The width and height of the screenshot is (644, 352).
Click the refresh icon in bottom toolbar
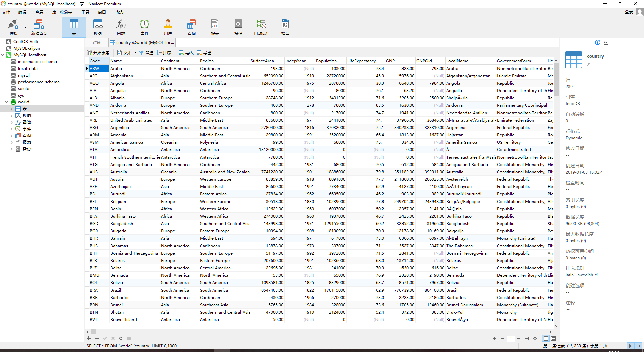click(121, 338)
